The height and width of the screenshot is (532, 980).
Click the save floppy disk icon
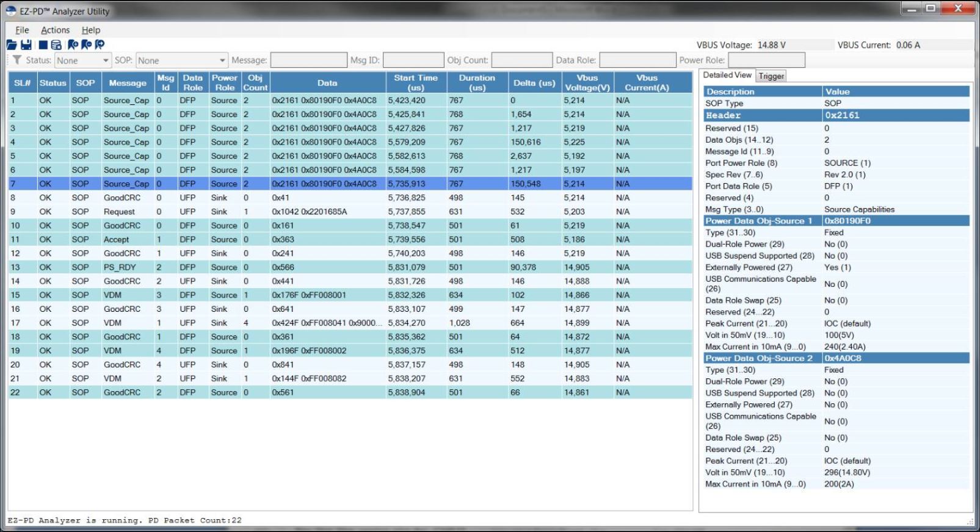pyautogui.click(x=26, y=45)
